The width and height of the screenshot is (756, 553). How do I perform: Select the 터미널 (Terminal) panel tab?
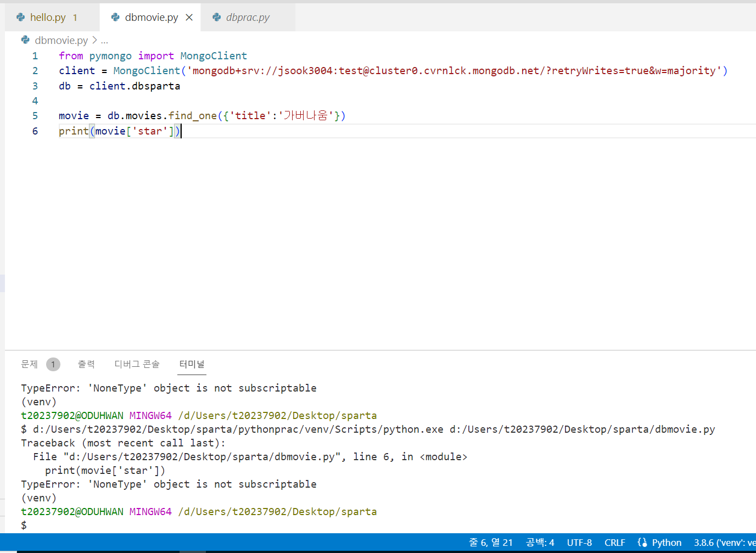click(192, 364)
